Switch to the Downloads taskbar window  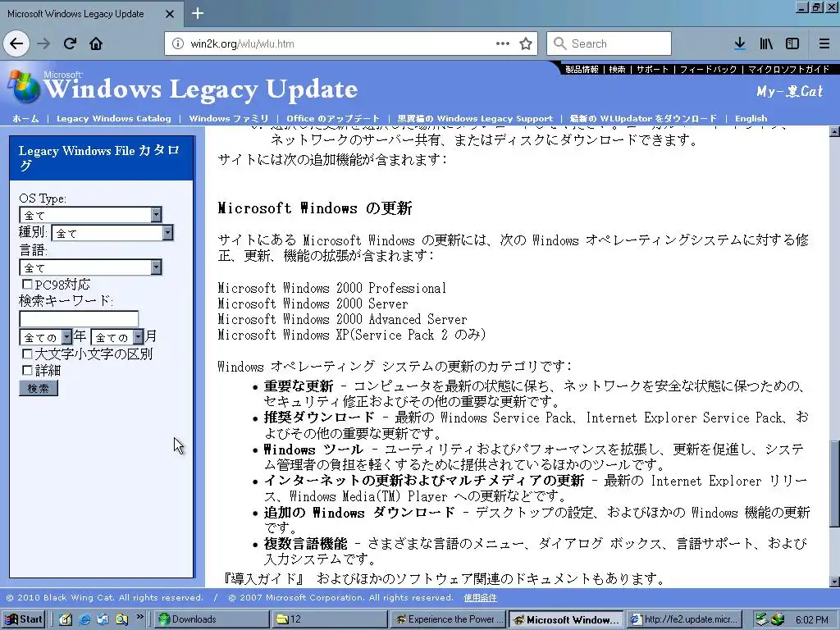coord(212,619)
